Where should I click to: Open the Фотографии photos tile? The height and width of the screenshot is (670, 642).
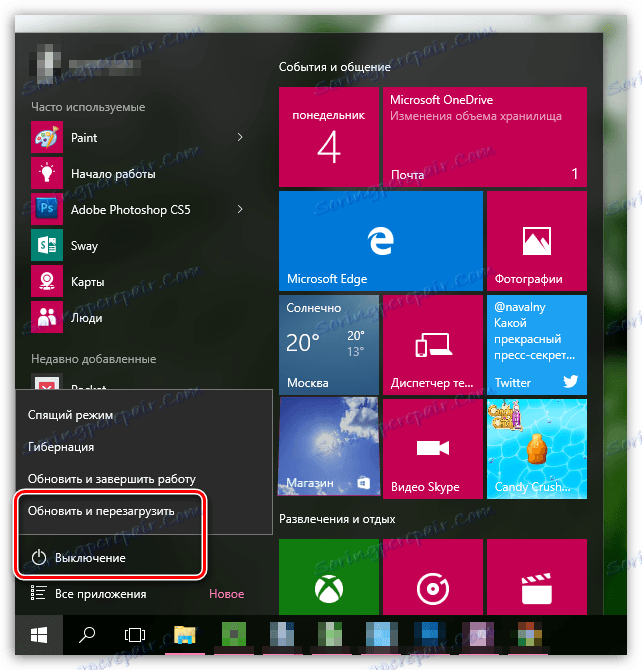pos(537,241)
